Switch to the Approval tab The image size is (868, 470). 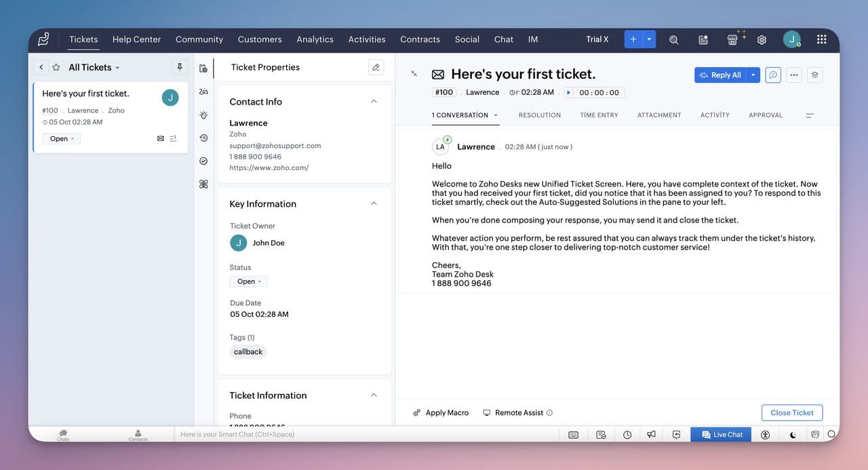point(766,115)
